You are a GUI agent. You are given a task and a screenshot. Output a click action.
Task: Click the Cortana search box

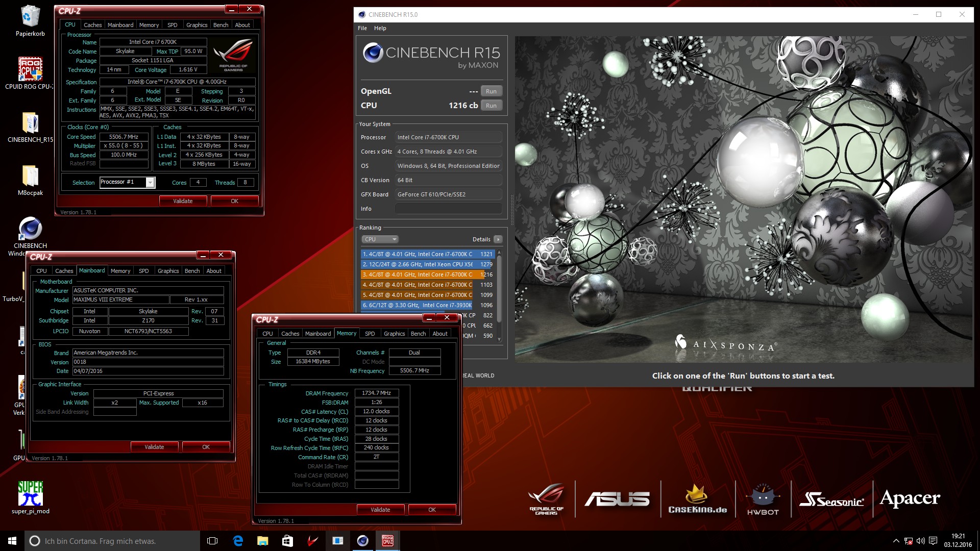point(112,541)
